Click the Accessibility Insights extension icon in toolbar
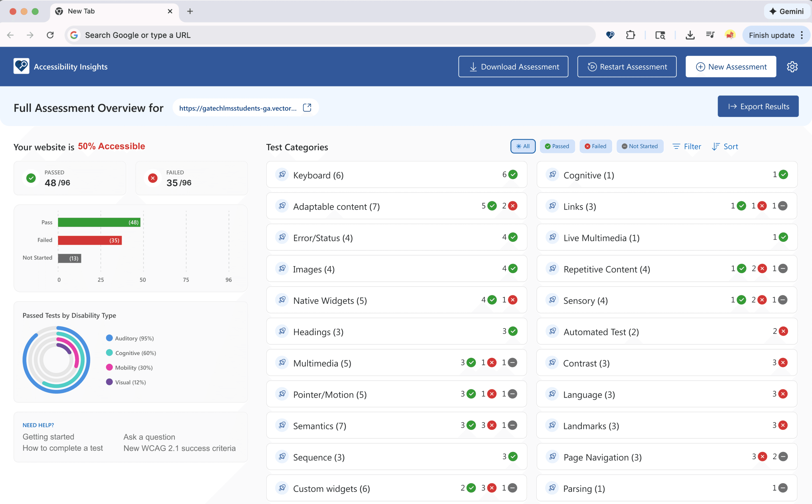This screenshot has width=812, height=504. click(610, 35)
